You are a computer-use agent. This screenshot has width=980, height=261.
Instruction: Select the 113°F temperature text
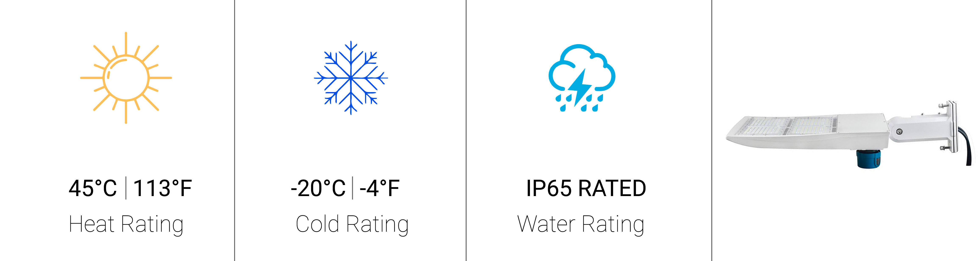click(163, 188)
